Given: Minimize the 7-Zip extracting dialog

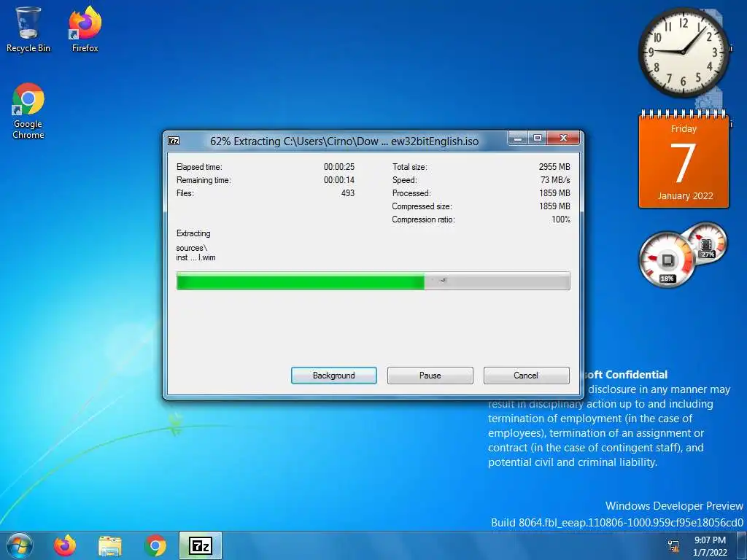Looking at the screenshot, I should pyautogui.click(x=519, y=138).
